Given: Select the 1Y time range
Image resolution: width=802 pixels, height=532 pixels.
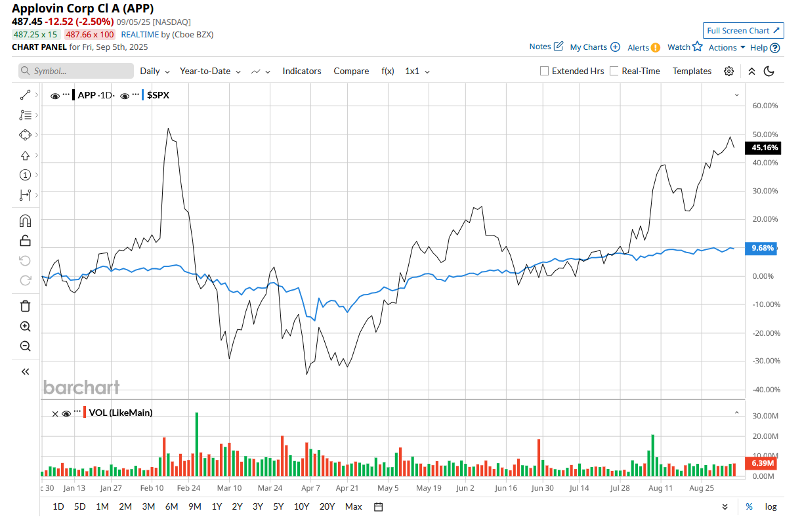Looking at the screenshot, I should point(217,506).
